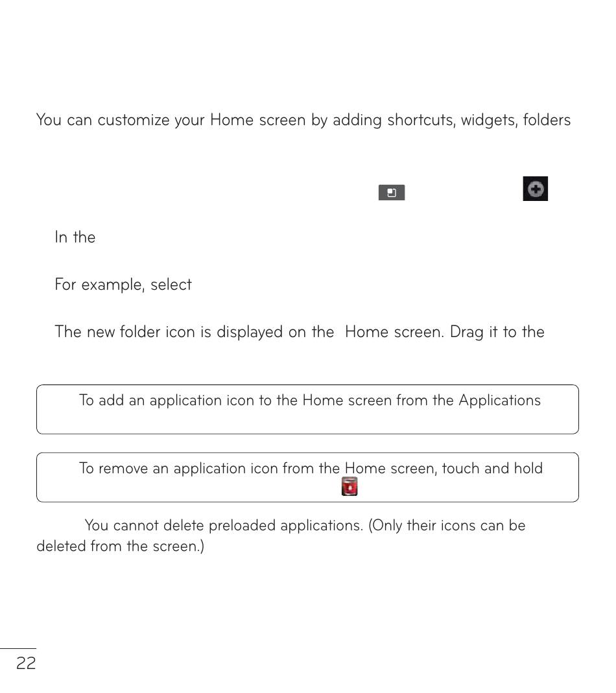
Task: Click the gray Home screen panel icon
Action: point(392,193)
